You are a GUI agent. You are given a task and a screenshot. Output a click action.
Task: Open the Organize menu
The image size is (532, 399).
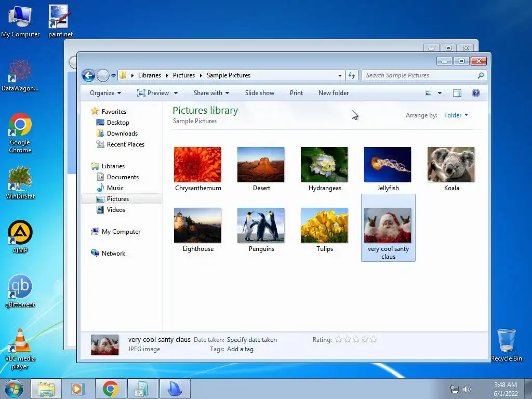(105, 93)
